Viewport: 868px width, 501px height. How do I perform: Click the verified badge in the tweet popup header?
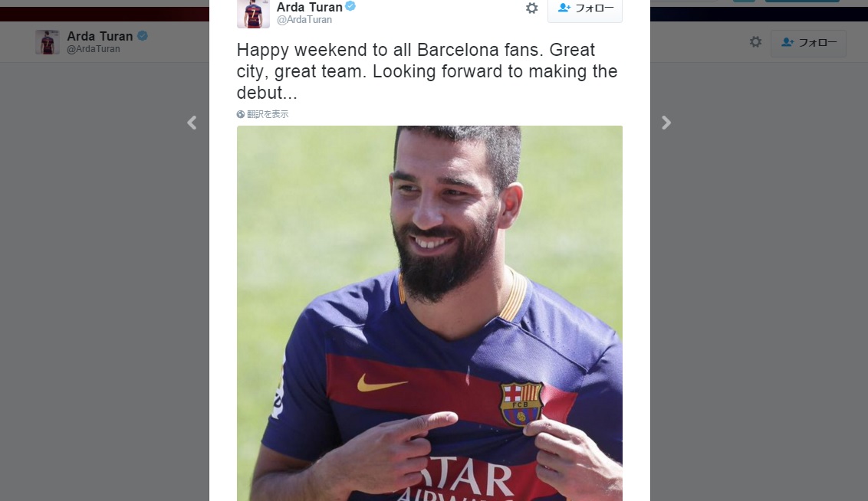(350, 7)
